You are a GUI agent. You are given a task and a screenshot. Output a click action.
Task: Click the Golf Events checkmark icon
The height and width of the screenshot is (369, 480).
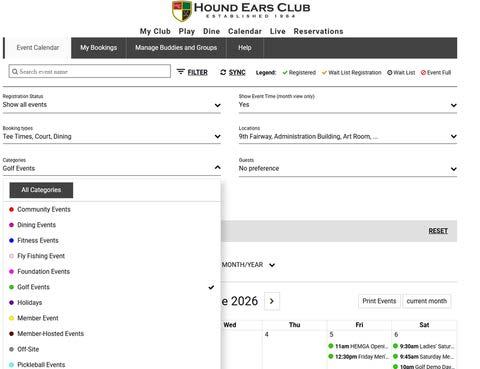(x=211, y=287)
